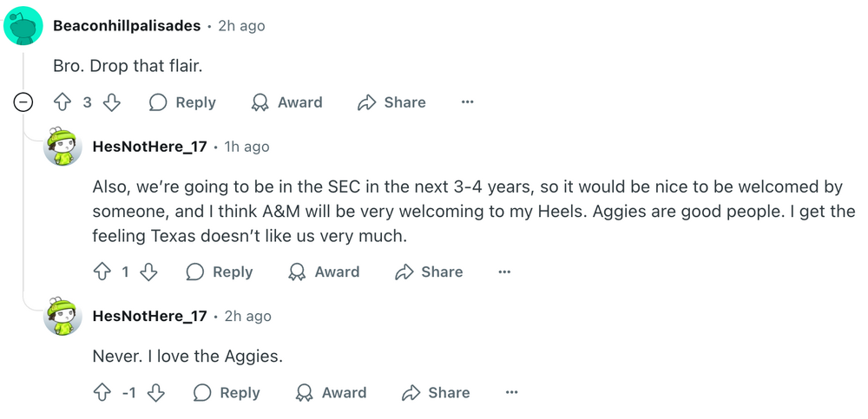Open more options for Beaconhillpalisades' comment
The height and width of the screenshot is (419, 868).
tap(467, 102)
